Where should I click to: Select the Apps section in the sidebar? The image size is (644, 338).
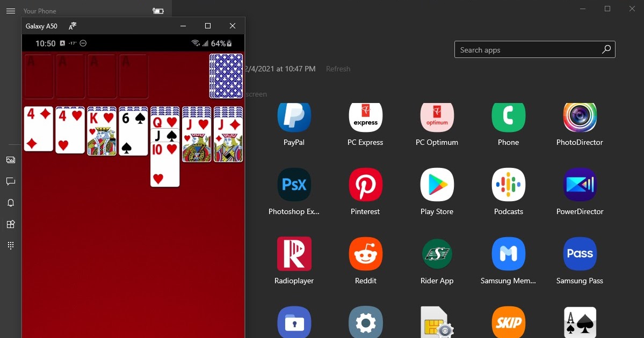[11, 224]
